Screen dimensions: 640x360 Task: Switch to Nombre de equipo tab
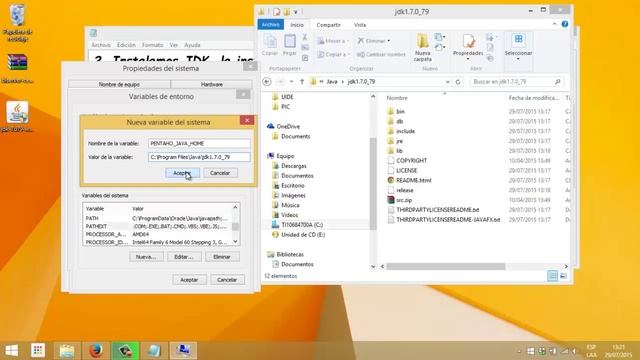(119, 84)
